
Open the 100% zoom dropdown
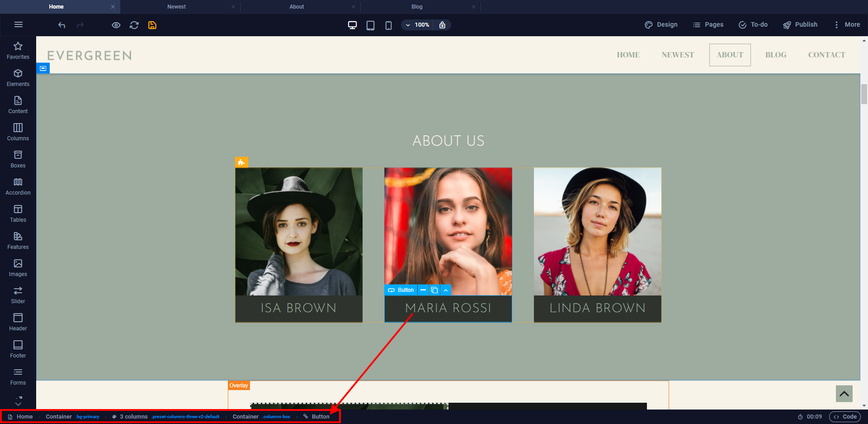[417, 25]
